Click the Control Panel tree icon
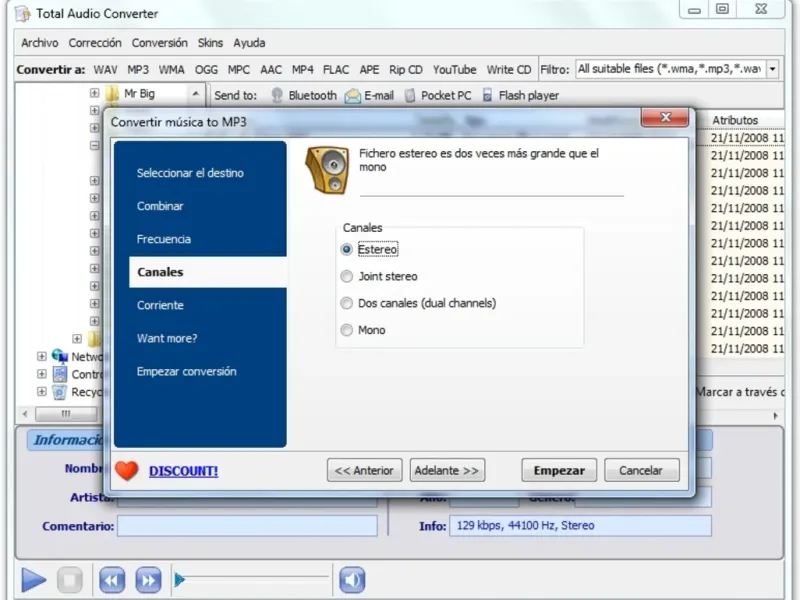The image size is (800, 600). point(60,374)
